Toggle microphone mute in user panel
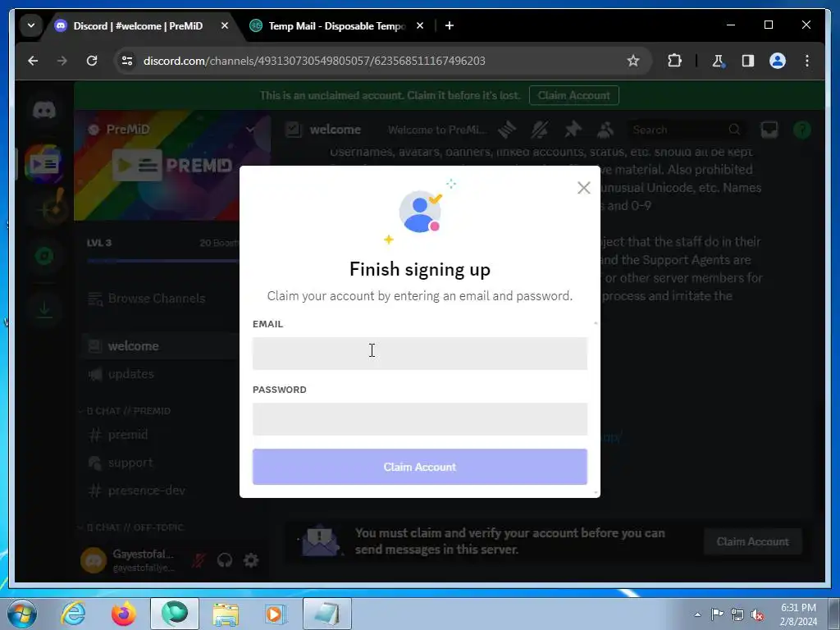 coord(199,560)
